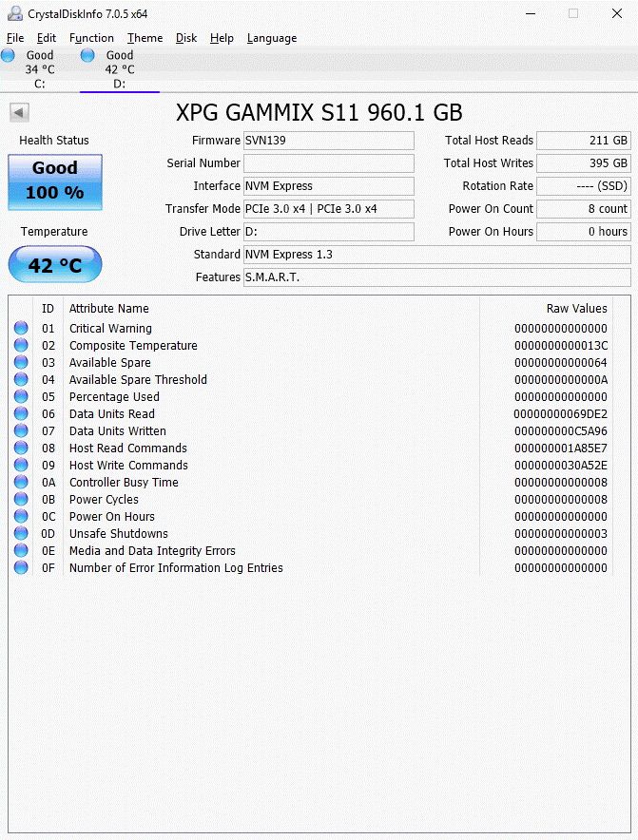Click Total Host Writes value 395 GB
This screenshot has height=840, width=638.
(x=583, y=163)
